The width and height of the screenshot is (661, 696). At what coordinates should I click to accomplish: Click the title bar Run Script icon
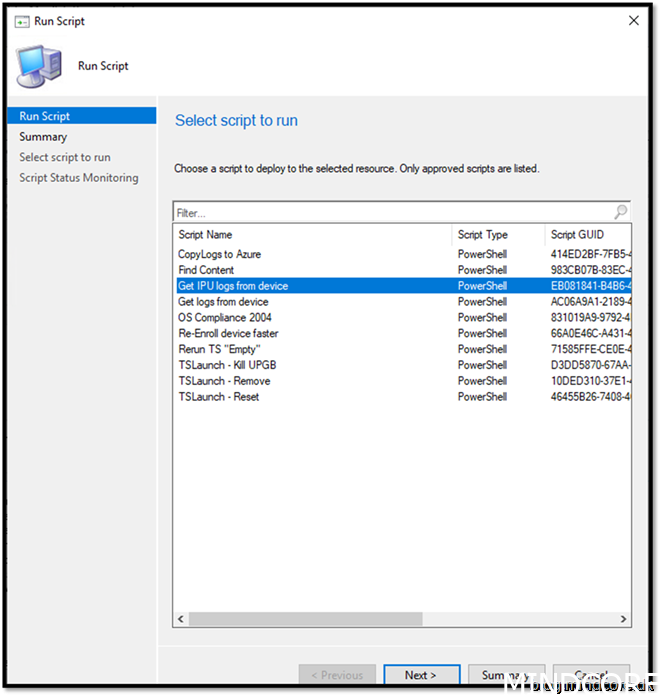click(x=21, y=21)
